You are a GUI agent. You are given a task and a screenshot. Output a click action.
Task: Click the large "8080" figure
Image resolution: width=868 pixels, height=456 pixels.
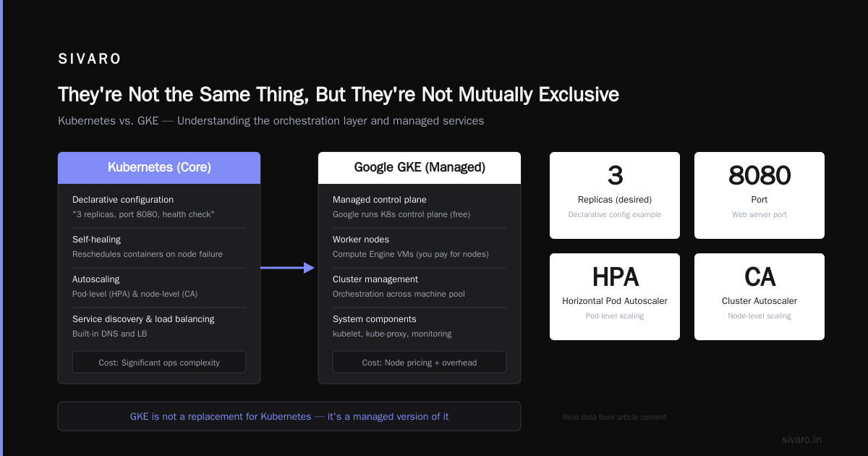point(759,176)
